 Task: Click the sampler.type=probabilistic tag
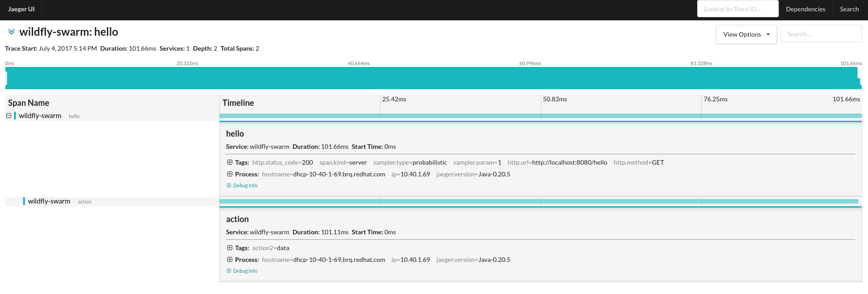click(410, 162)
